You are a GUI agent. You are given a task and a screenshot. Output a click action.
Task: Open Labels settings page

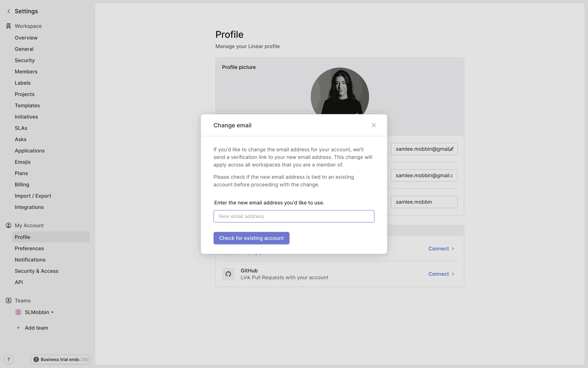23,83
